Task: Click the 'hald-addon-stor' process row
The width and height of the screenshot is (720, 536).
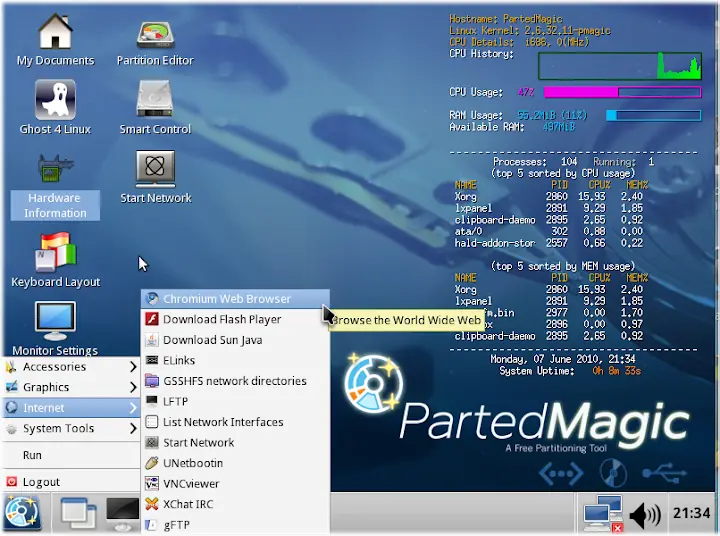Action: click(x=548, y=243)
